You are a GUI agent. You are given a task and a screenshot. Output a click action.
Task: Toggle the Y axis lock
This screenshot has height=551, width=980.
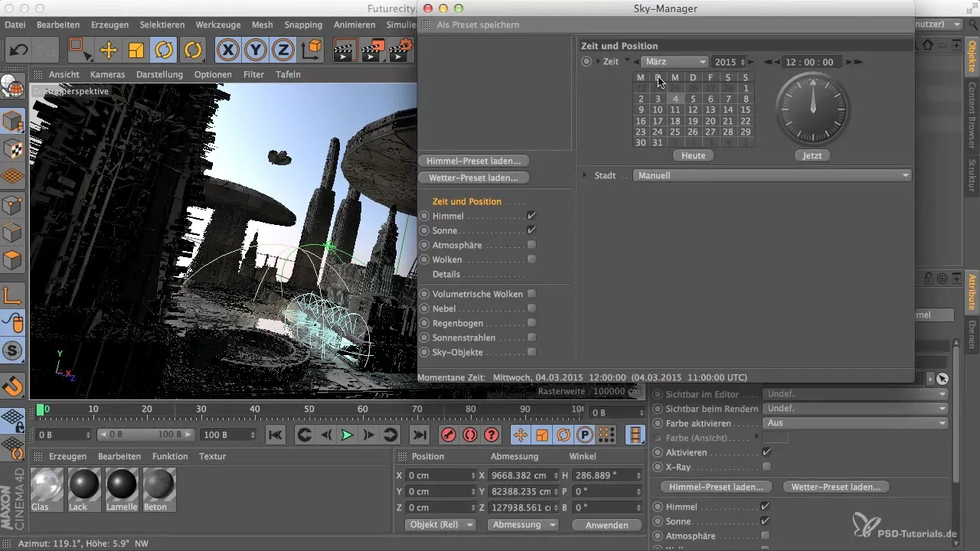coord(256,51)
